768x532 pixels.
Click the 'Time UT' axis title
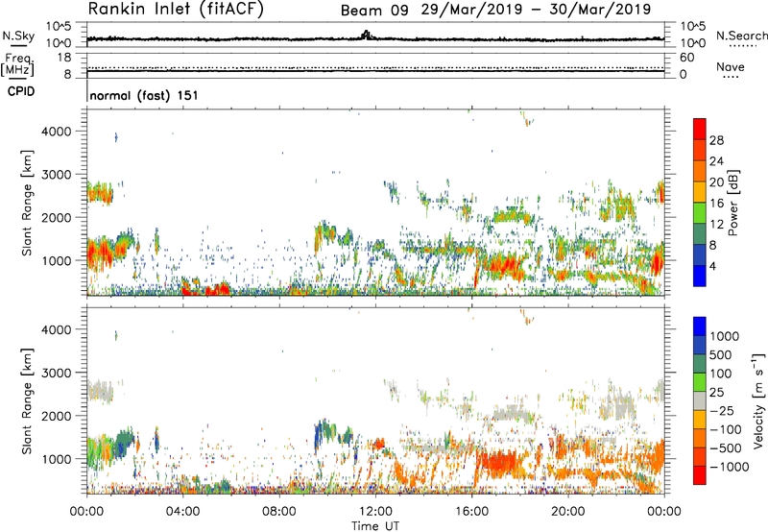(x=375, y=526)
